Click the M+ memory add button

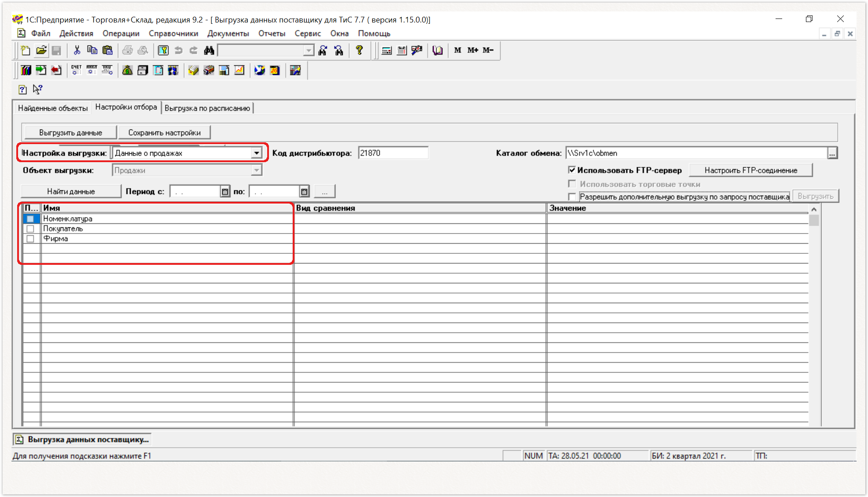point(473,50)
